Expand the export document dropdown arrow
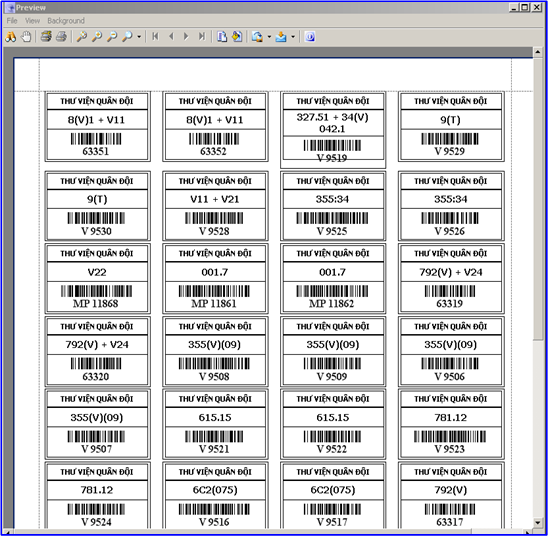 (x=269, y=37)
